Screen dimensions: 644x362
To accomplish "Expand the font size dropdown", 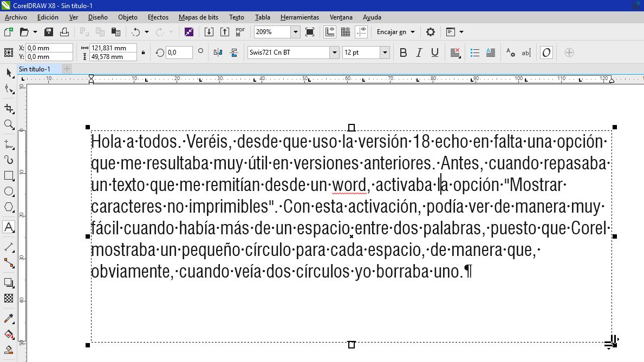I will (385, 52).
